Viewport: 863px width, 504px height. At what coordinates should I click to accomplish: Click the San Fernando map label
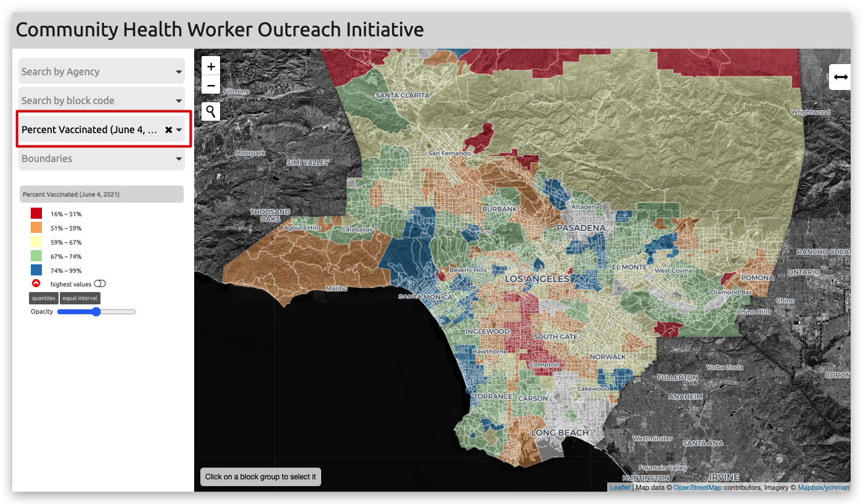[449, 153]
